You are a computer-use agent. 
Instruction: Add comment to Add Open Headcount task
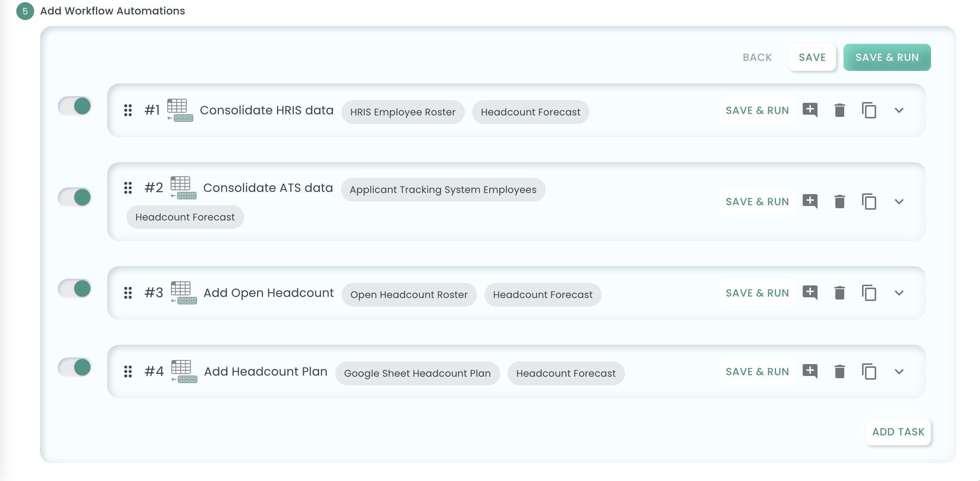point(810,292)
